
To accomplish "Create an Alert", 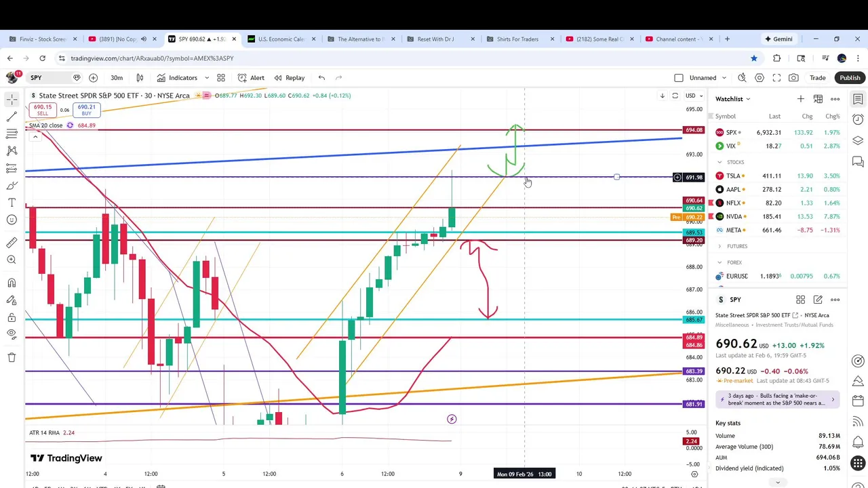I will pos(251,78).
